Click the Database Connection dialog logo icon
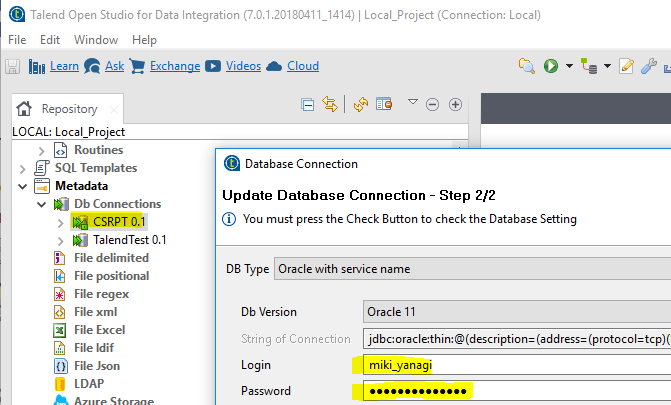The image size is (671, 405). click(x=232, y=163)
